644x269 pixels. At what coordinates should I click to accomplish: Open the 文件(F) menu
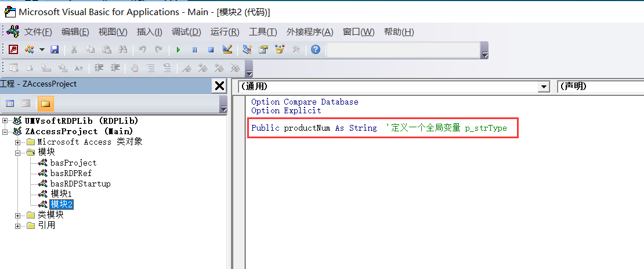pos(38,32)
